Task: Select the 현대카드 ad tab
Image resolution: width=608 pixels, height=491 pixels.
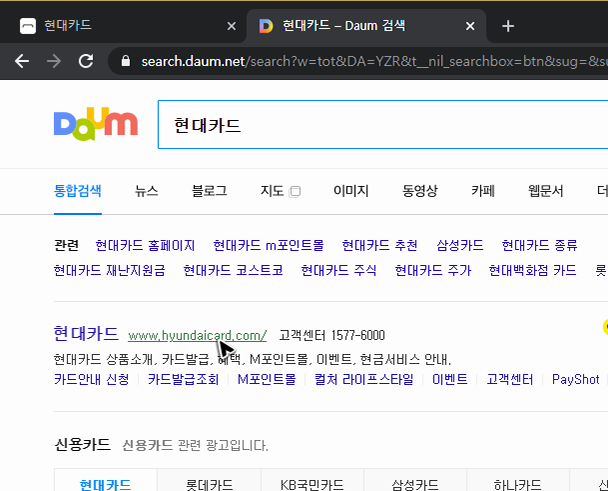Action: coord(105,480)
